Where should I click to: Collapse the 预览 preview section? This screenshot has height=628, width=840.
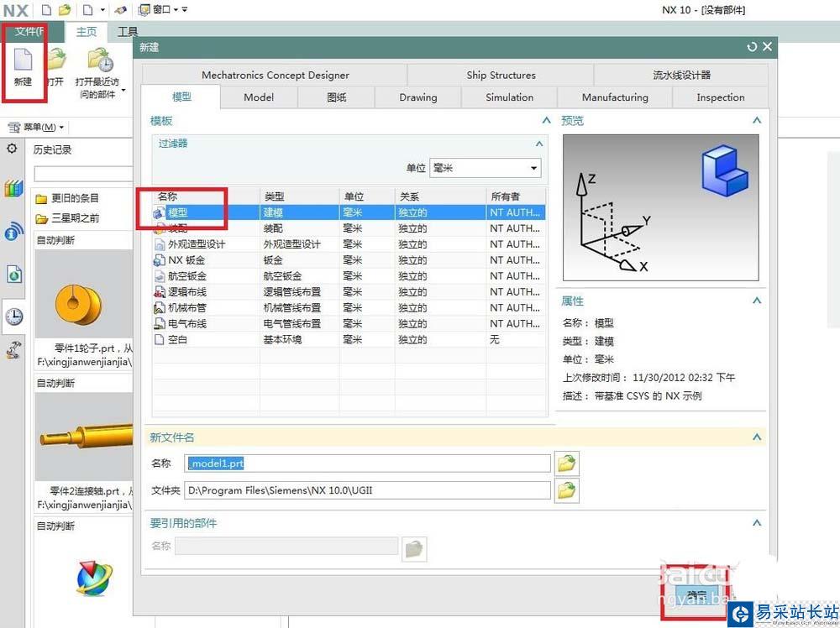[x=757, y=120]
